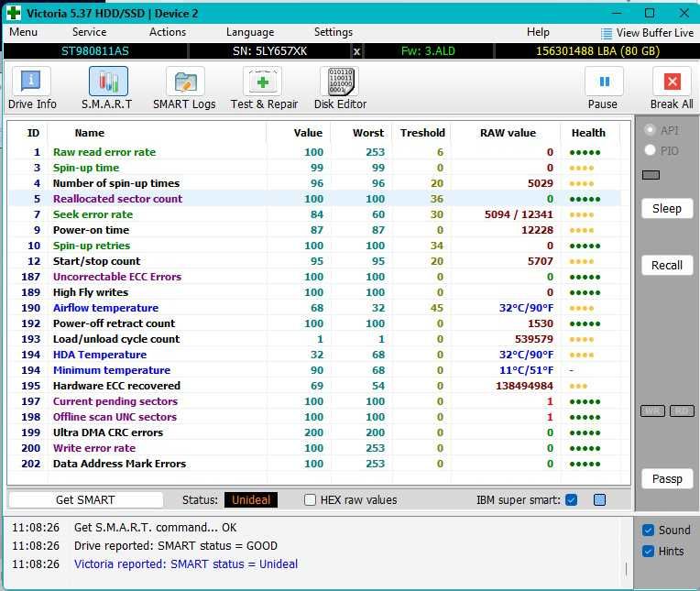Viewport: 700px width, 591px height.
Task: Select the S.M.A.R.T toolbar icon
Action: click(x=108, y=82)
